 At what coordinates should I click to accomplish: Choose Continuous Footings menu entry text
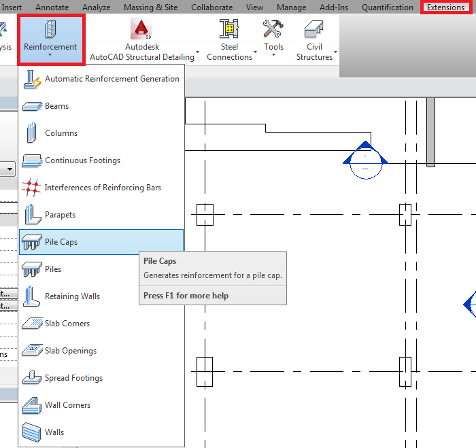tap(82, 160)
